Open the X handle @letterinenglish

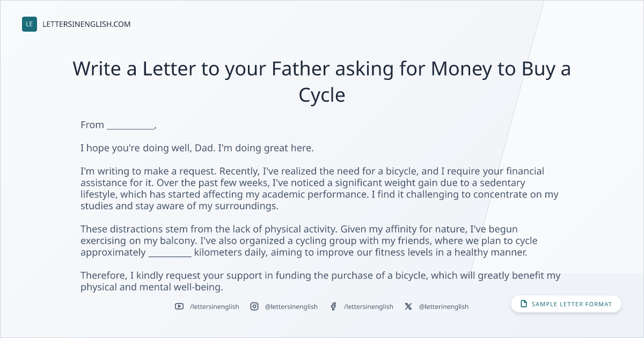point(444,306)
